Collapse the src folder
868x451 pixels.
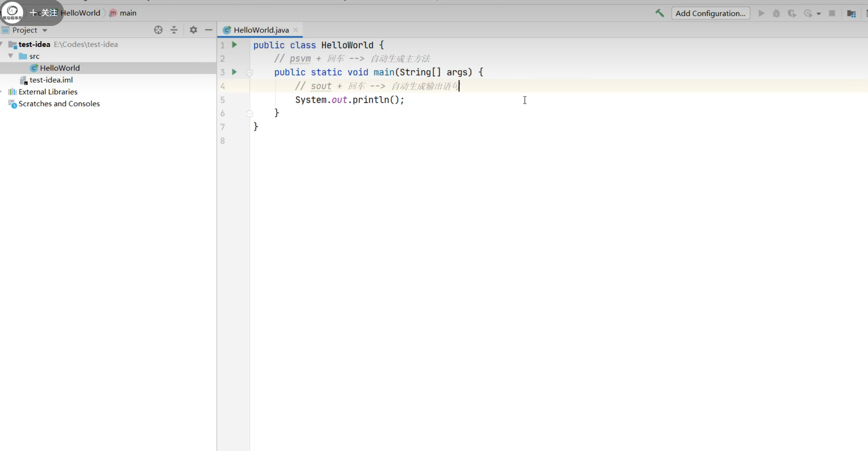tap(11, 56)
